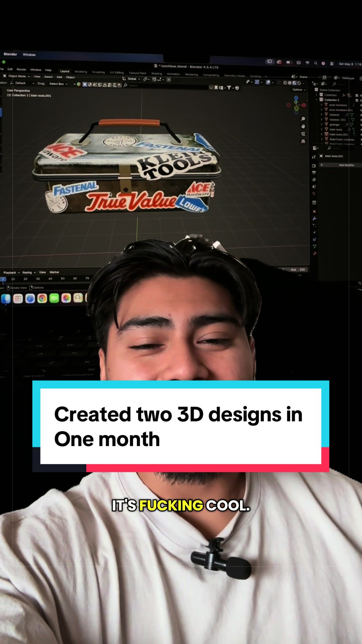The image size is (362, 644).
Task: Open FaceTime from the Dock
Action: click(54, 298)
